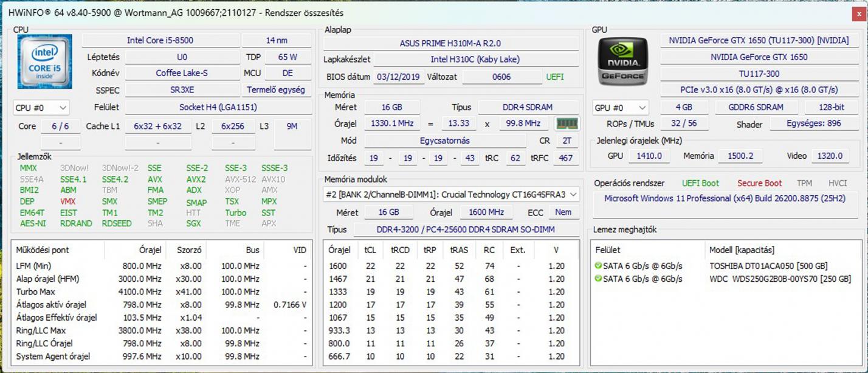Click the System Agent órajel row
Viewport: 868px width, 373px height.
[x=162, y=357]
